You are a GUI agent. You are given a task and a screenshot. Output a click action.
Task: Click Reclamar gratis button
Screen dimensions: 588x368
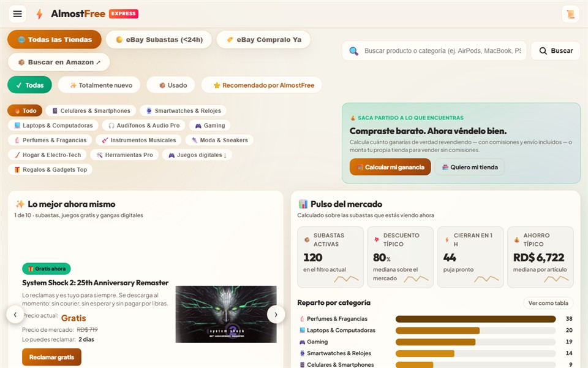(51, 357)
